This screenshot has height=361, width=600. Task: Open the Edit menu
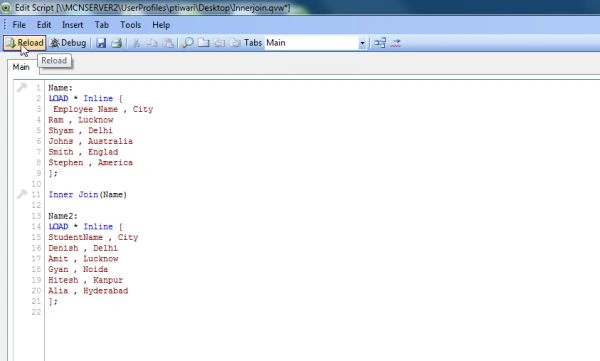(x=44, y=25)
